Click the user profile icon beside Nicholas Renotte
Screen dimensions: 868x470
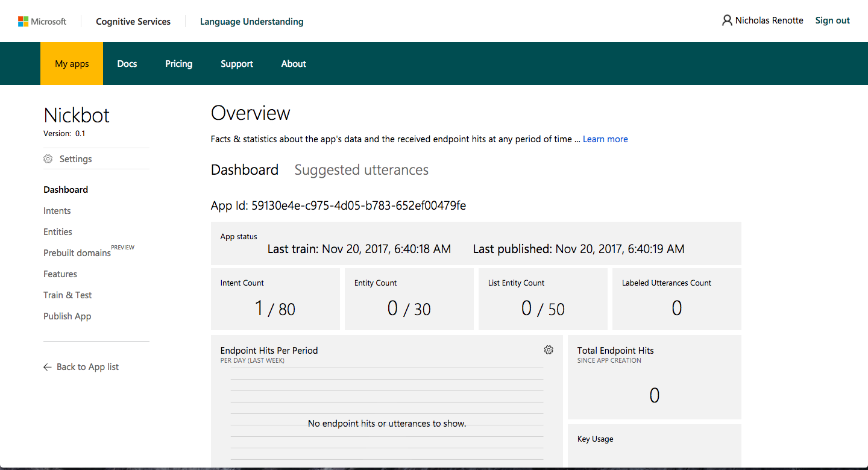[727, 20]
